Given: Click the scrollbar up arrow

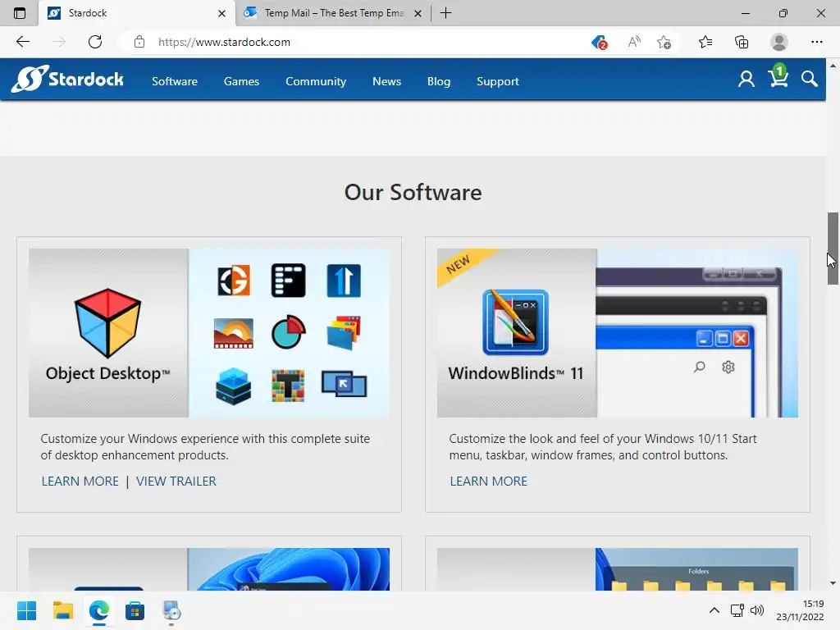Looking at the screenshot, I should [x=833, y=66].
